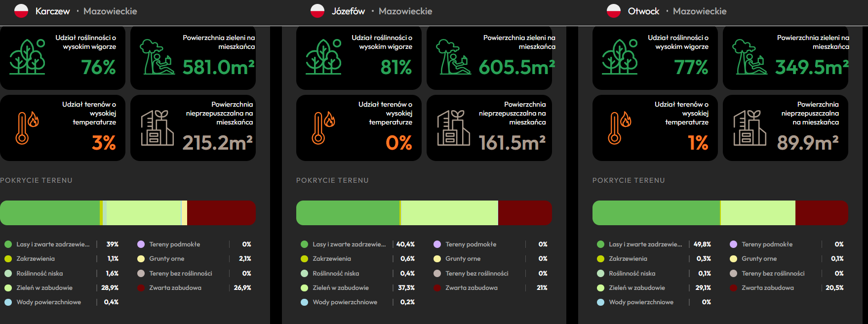
Task: Click Karczew's green area per resident icon
Action: point(157,57)
